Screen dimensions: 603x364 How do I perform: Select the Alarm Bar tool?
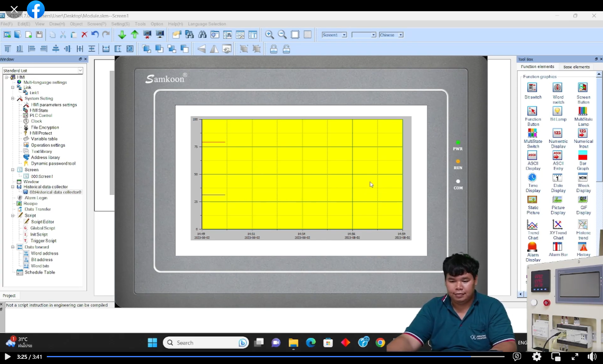coord(558,249)
